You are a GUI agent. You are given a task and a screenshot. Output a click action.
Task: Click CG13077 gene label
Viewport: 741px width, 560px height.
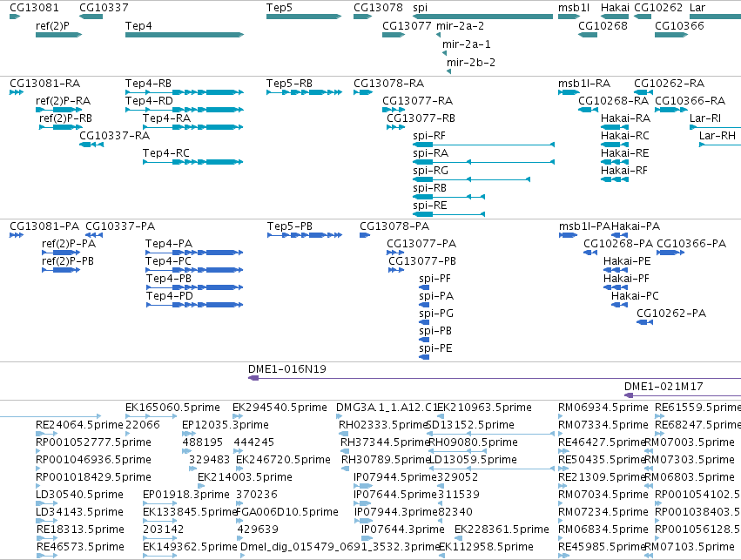[407, 26]
